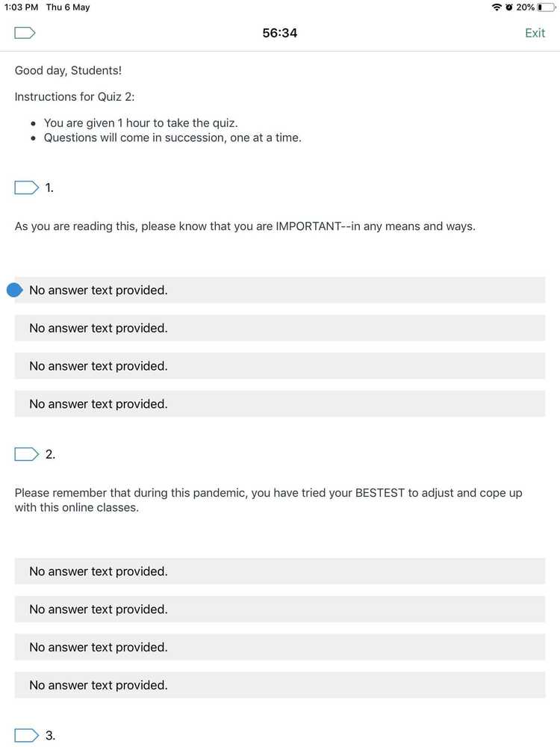
Task: Tap the Instructions for Quiz 2 text
Action: click(x=75, y=96)
